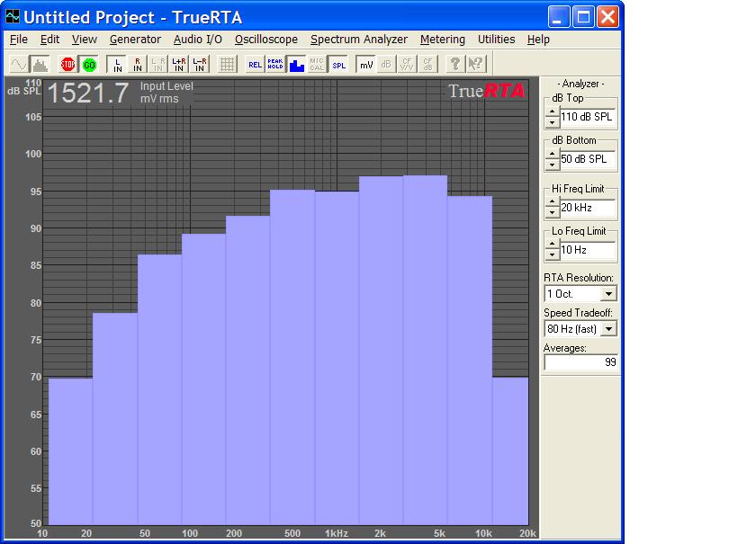Click the CF V/V toolbar icon

(407, 64)
